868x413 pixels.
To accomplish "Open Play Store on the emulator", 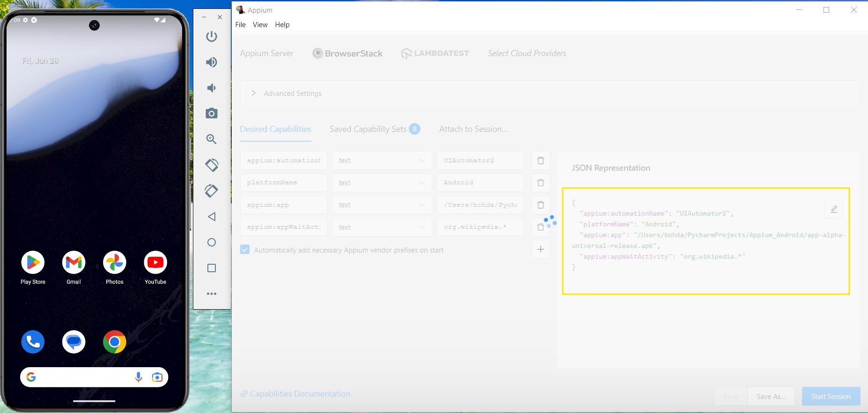I will click(x=33, y=262).
